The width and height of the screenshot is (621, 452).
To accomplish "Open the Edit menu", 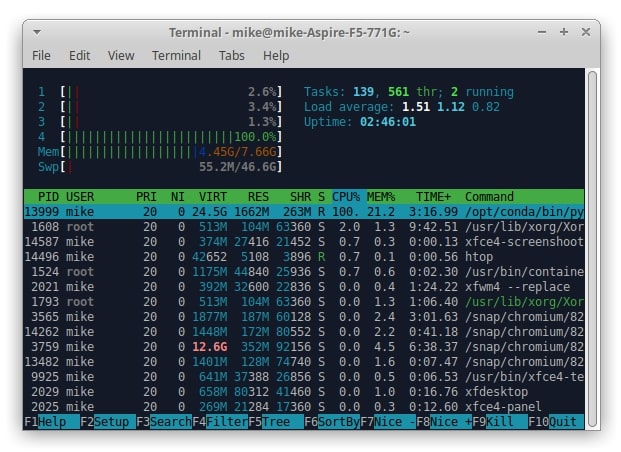I will (79, 55).
